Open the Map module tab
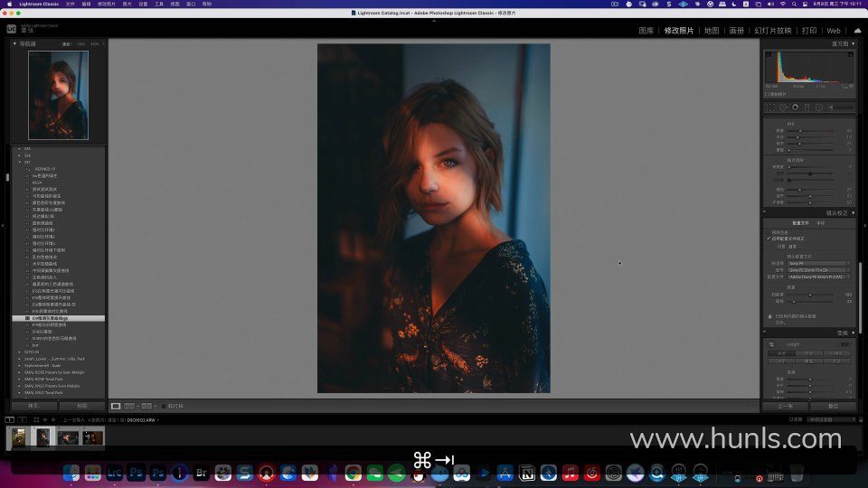 tap(712, 31)
